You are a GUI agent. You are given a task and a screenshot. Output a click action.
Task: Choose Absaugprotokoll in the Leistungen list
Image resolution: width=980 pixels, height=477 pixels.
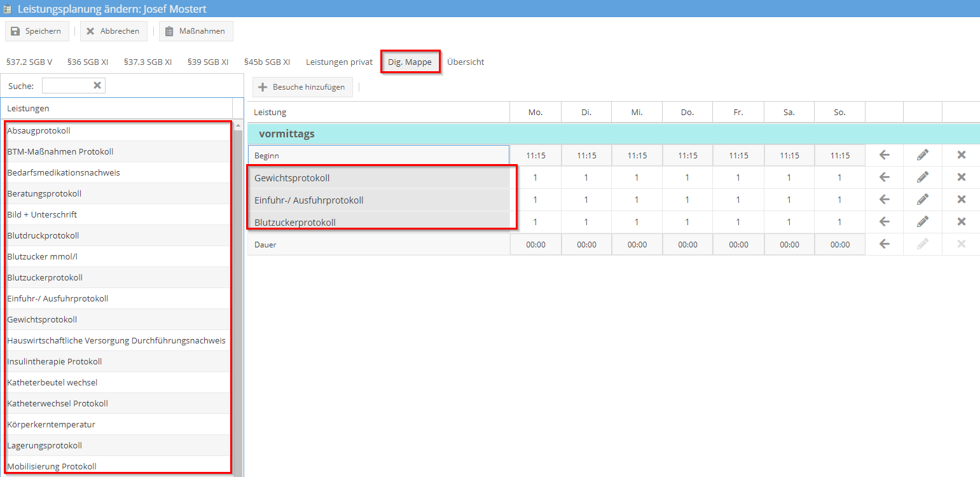(x=39, y=130)
